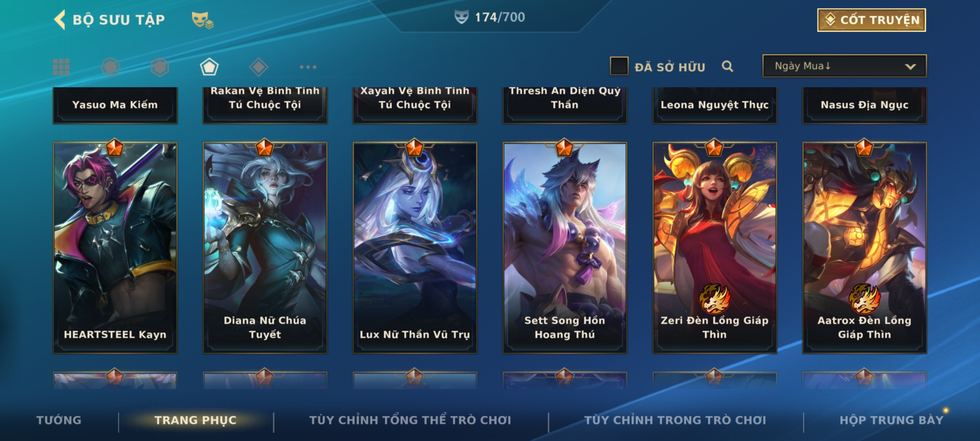Screen dimensions: 980x441
Task: Open the search magnifier icon
Action: (727, 66)
